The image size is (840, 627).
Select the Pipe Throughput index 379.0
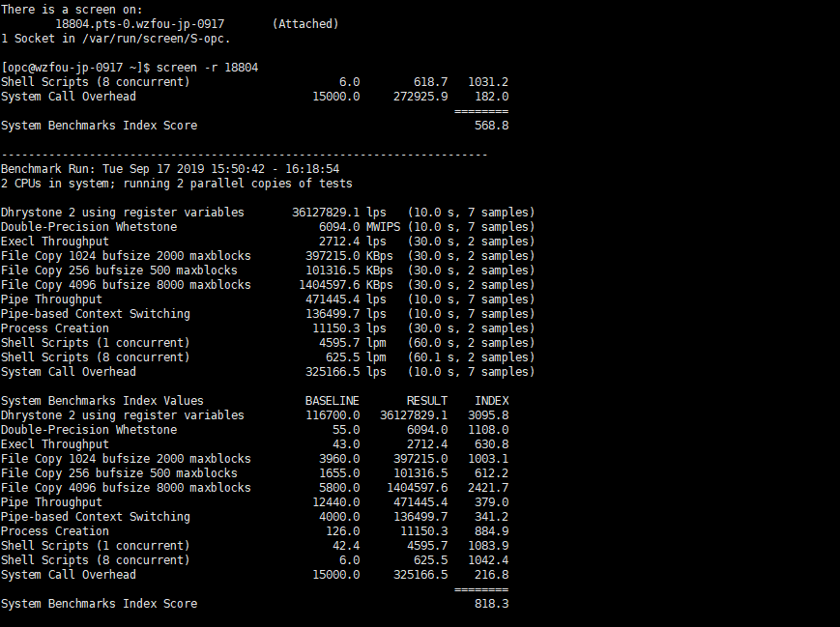click(491, 501)
